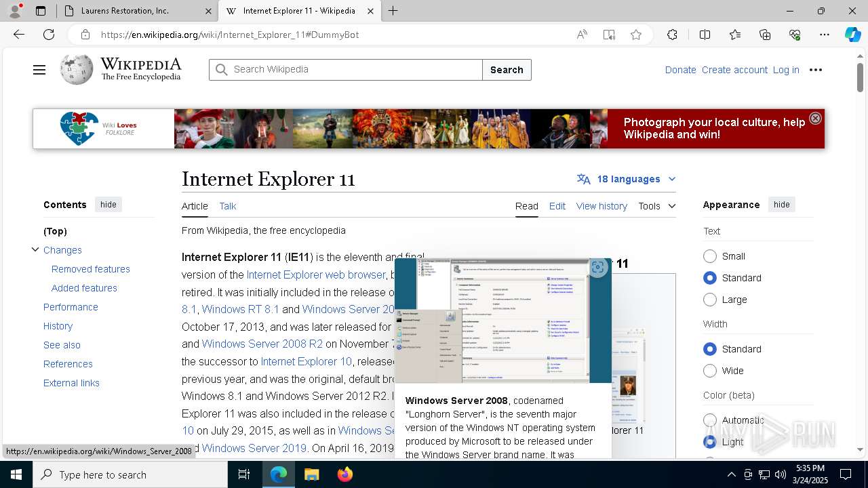Image resolution: width=868 pixels, height=488 pixels.
Task: Expand the 18 languages dropdown
Action: (x=627, y=179)
